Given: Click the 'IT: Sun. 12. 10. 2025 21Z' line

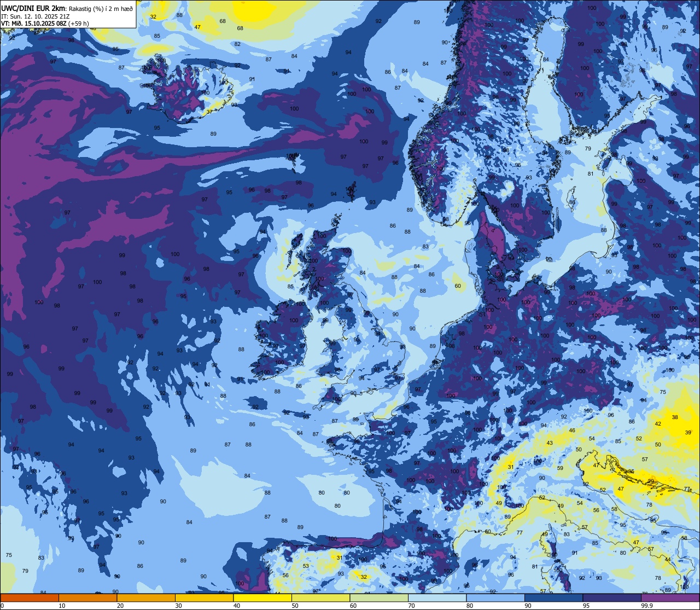Looking at the screenshot, I should 36,16.
